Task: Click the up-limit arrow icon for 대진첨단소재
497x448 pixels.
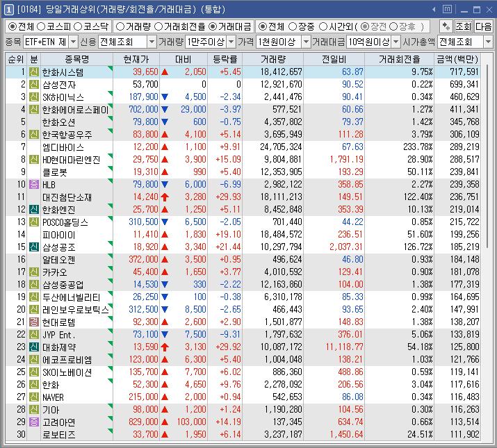Action: click(x=165, y=197)
